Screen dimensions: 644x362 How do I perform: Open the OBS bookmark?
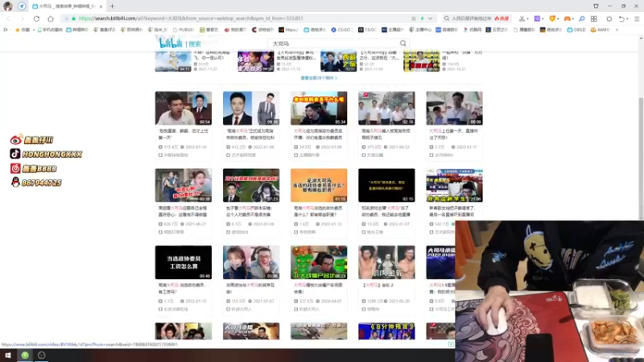[576, 30]
